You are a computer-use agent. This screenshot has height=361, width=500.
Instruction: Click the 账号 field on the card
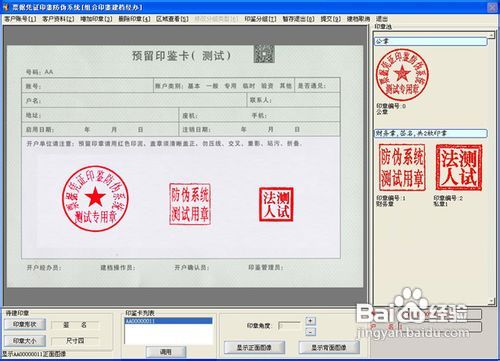pos(87,86)
